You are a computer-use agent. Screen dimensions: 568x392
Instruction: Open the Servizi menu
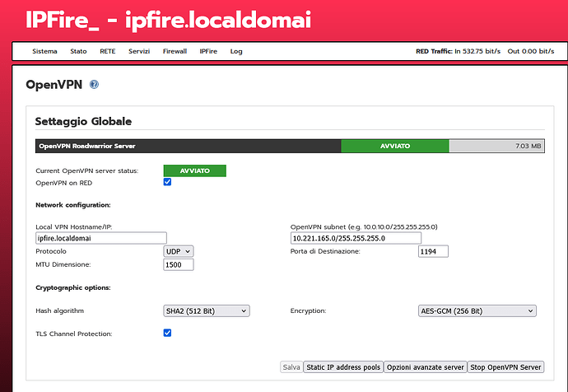[139, 51]
